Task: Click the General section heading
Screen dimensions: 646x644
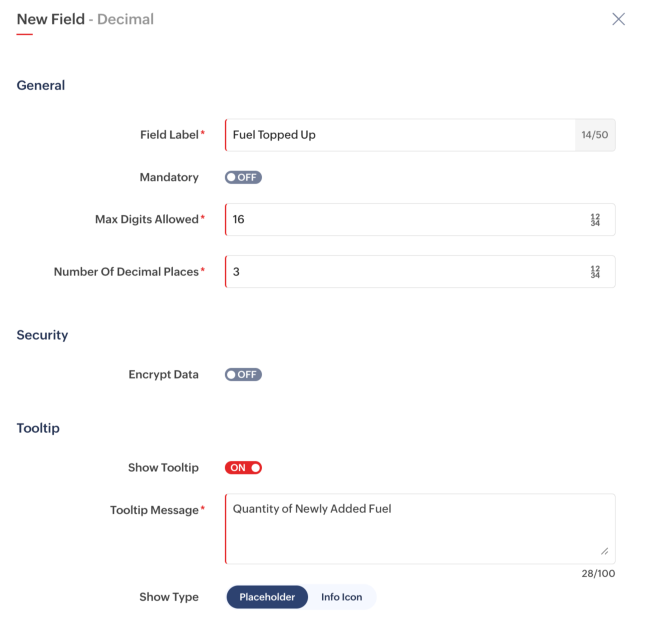Action: click(x=41, y=85)
